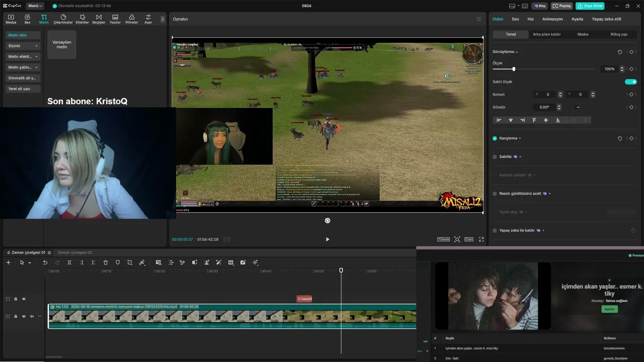Select Metin ekle in sidebar
Screen dimensions: 644x362
[23, 35]
